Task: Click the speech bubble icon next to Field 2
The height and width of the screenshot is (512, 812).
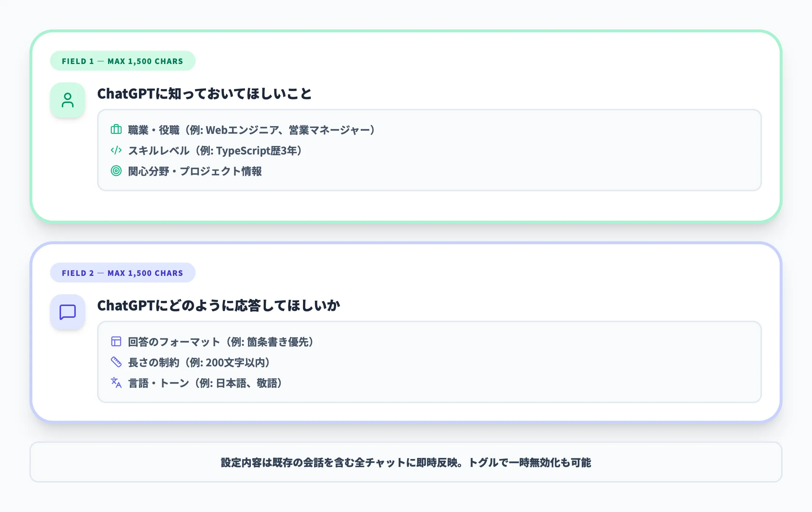Action: (68, 311)
